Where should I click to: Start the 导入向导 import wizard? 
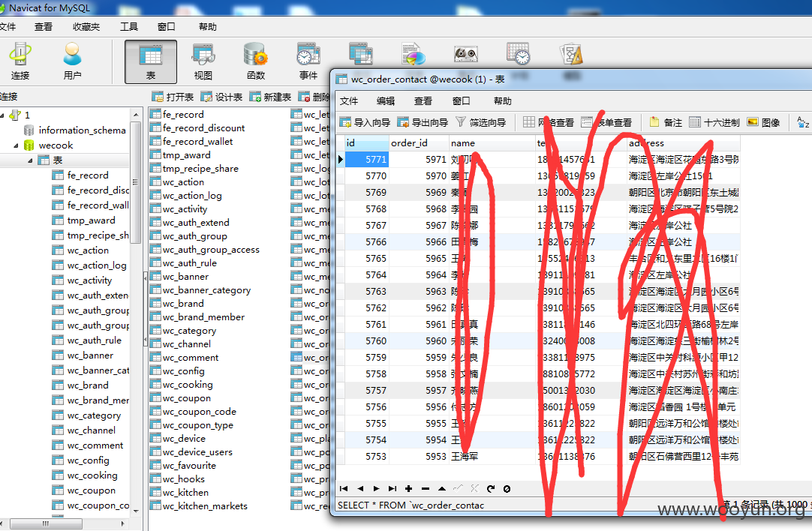(365, 122)
